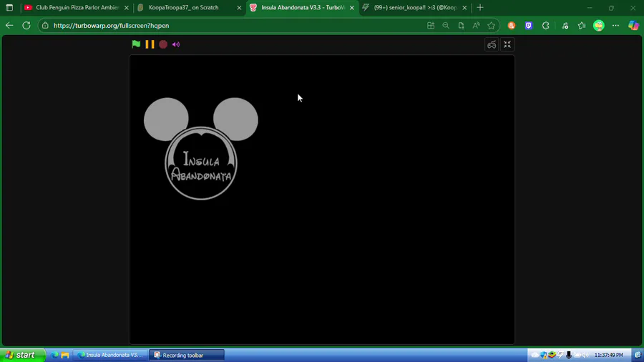
Task: Open the Settings and more ellipsis menu
Action: point(615,26)
